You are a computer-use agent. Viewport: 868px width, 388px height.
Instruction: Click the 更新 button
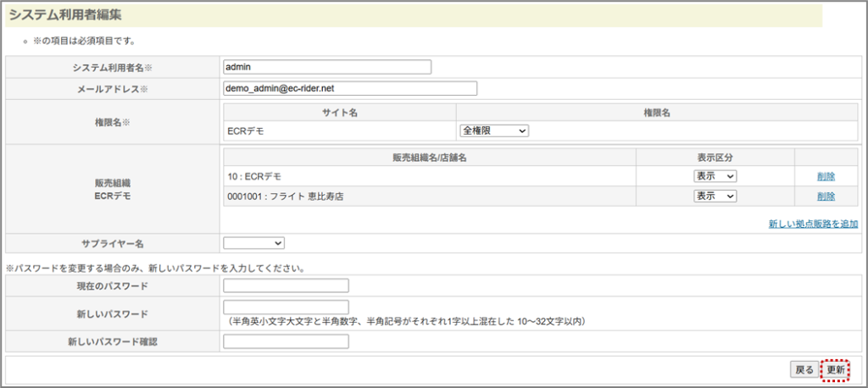(x=836, y=370)
